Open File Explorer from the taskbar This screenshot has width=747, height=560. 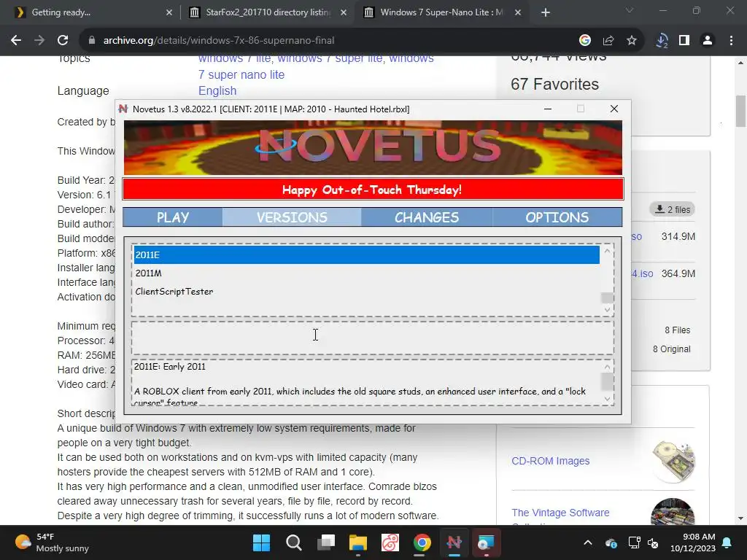tap(357, 542)
